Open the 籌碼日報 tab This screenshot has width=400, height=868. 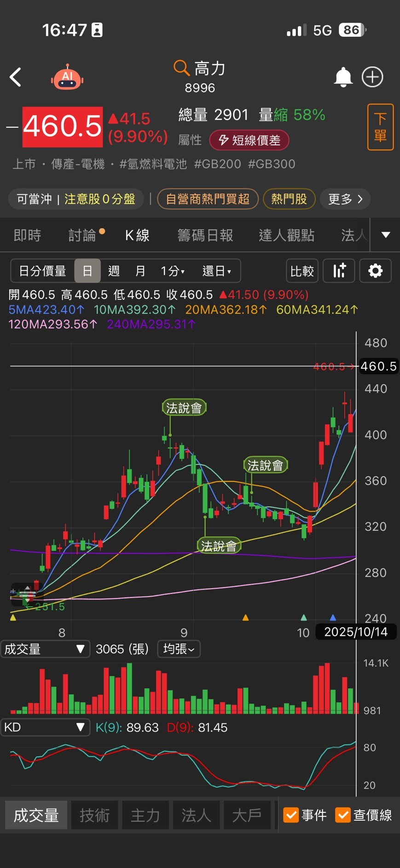[x=205, y=235]
